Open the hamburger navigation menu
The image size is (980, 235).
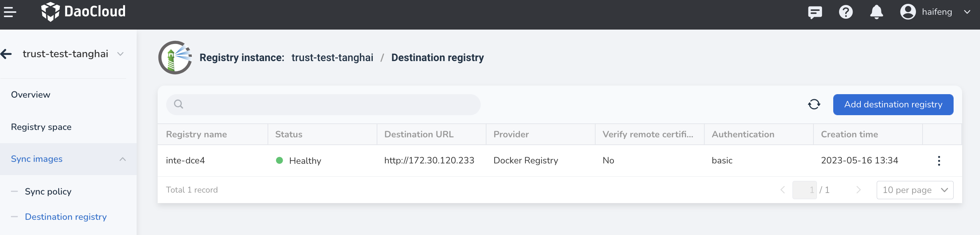pyautogui.click(x=10, y=12)
